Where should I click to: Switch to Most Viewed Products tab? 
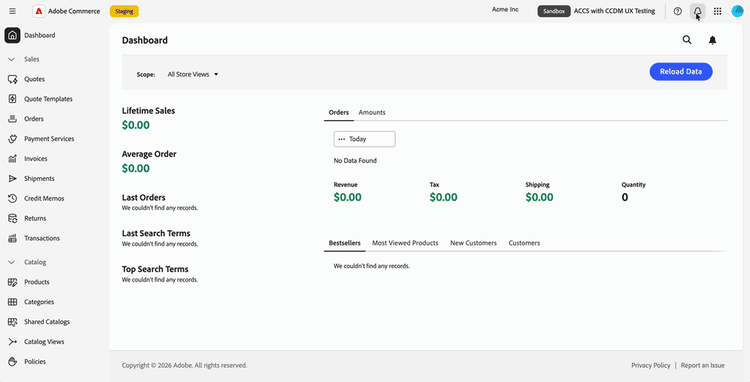point(405,243)
